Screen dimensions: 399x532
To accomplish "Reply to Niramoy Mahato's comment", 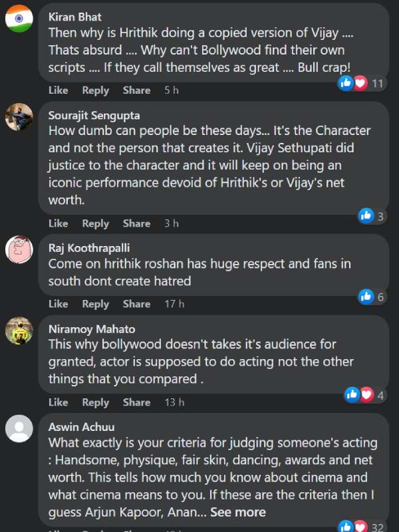I will pyautogui.click(x=95, y=402).
